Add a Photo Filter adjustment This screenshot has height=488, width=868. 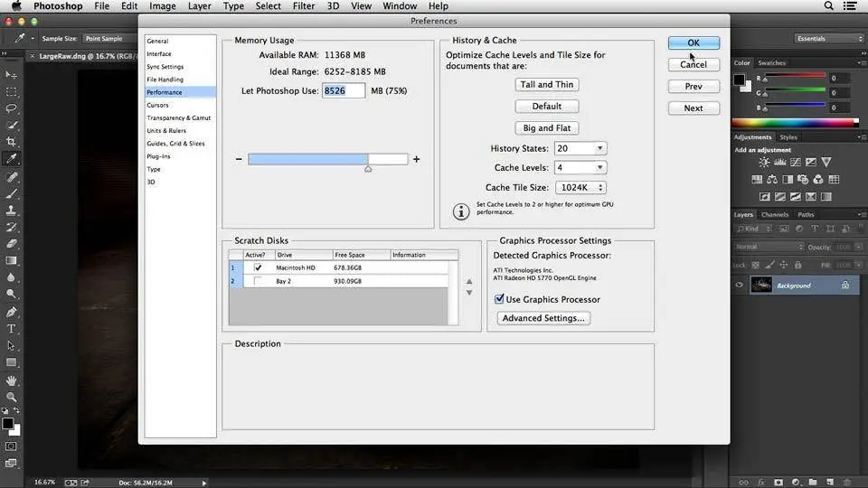pyautogui.click(x=803, y=179)
